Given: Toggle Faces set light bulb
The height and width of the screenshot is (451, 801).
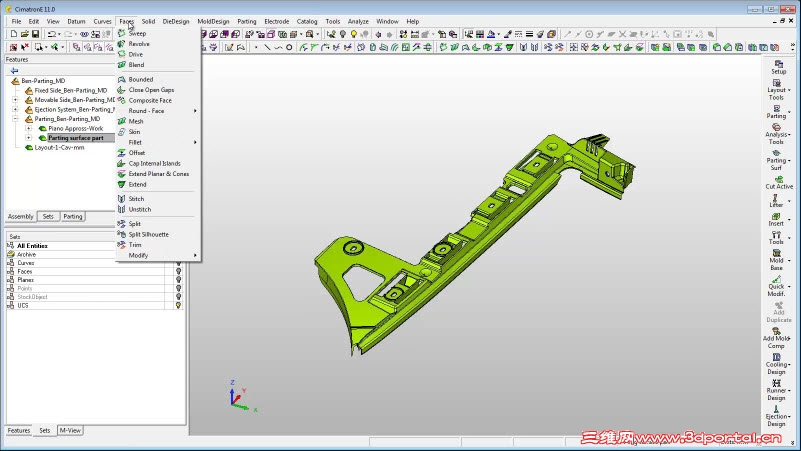Looking at the screenshot, I should 178,271.
